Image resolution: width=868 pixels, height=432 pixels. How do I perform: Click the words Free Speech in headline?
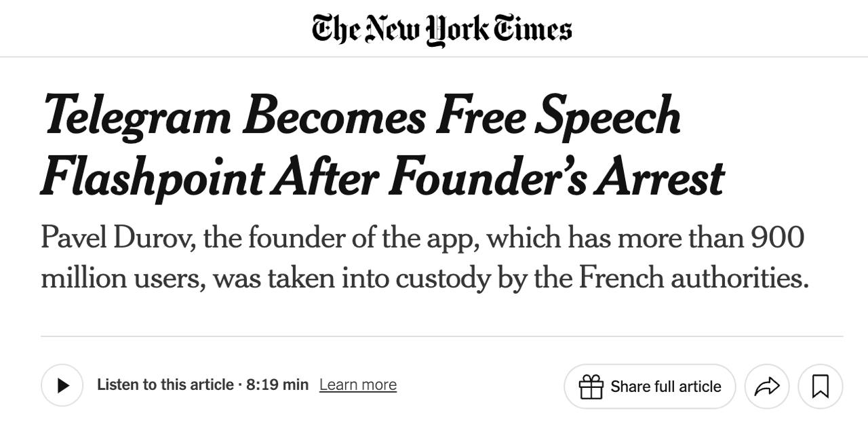point(557,117)
